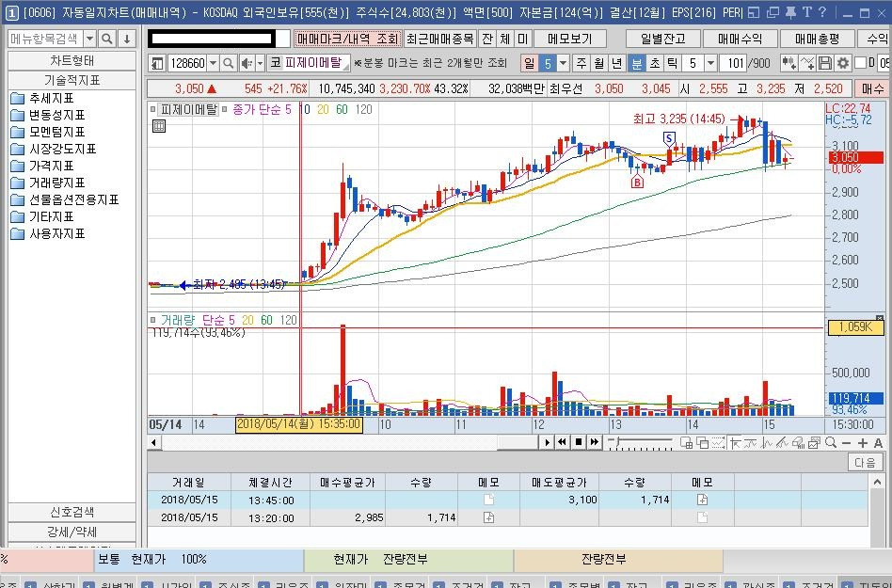Click the 메모보기 button
This screenshot has height=588, width=892.
[x=570, y=39]
